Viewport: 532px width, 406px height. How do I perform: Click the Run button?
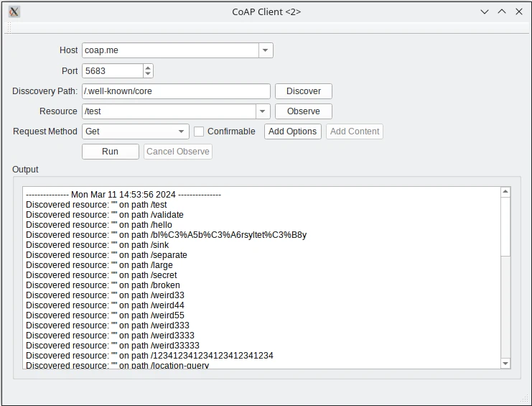(110, 152)
